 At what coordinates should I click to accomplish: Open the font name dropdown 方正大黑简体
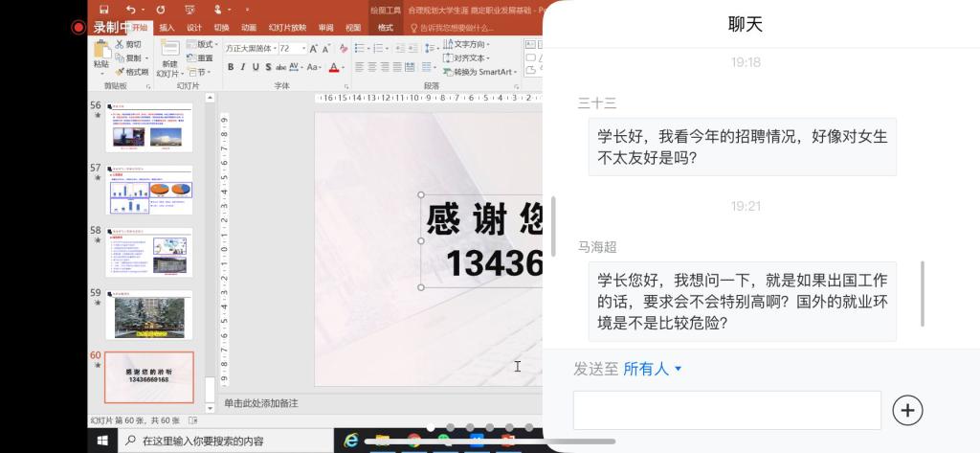click(251, 48)
